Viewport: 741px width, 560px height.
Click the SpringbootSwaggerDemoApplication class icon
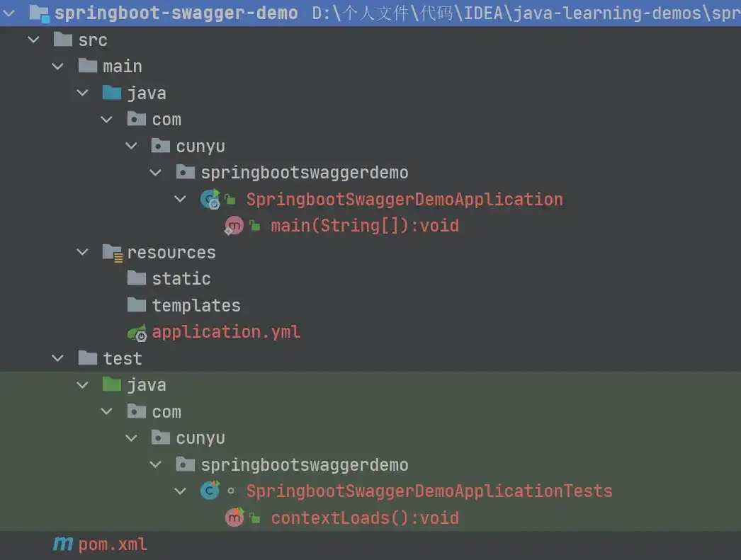pyautogui.click(x=210, y=200)
